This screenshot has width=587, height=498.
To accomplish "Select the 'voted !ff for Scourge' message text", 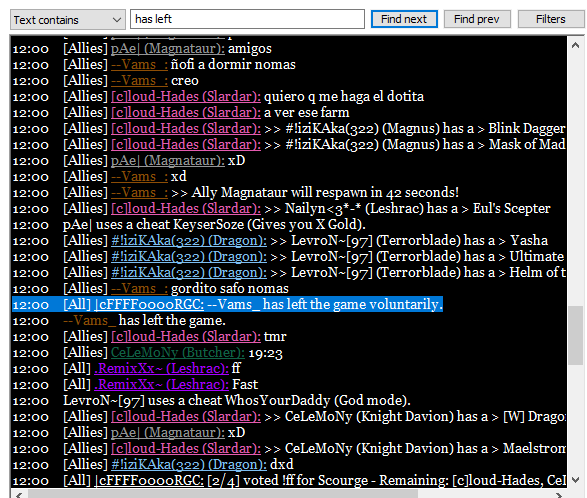I will point(387,481).
